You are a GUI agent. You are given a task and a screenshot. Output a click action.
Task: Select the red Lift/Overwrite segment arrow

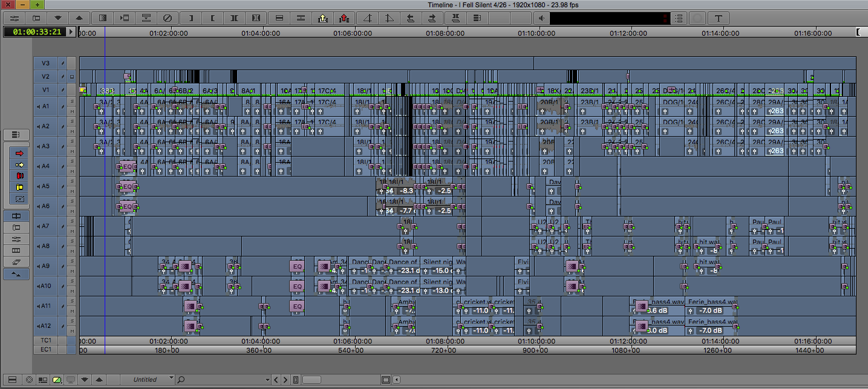19,153
